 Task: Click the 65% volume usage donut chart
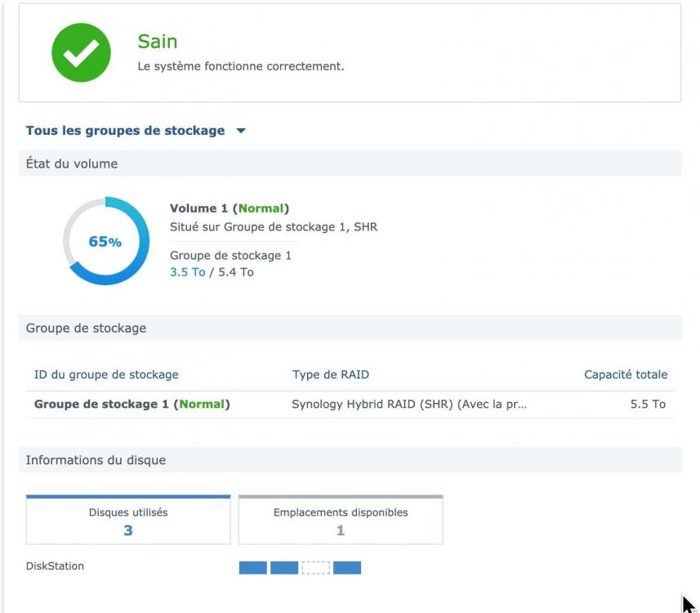105,241
